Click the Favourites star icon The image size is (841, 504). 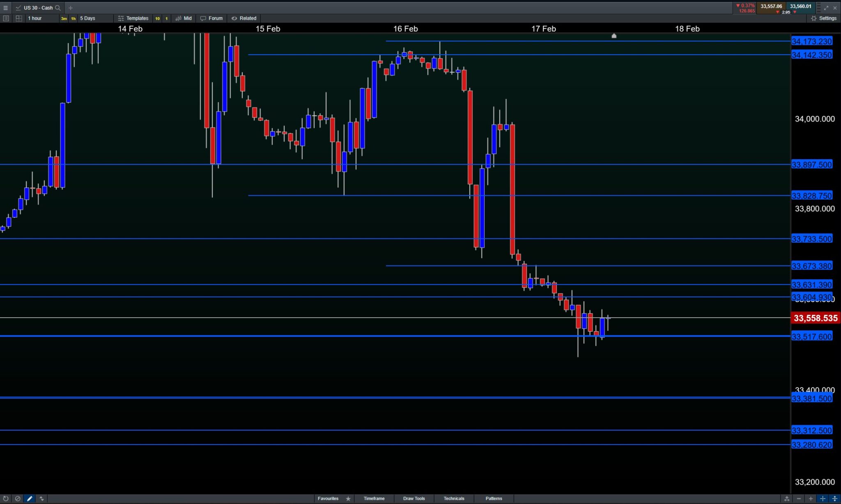tap(348, 499)
